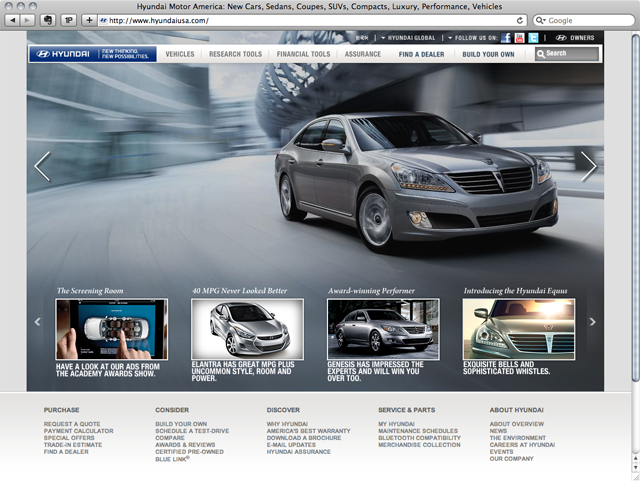640x481 pixels.
Task: Open the Elantra 40 MPG thumbnail
Action: pos(247,329)
